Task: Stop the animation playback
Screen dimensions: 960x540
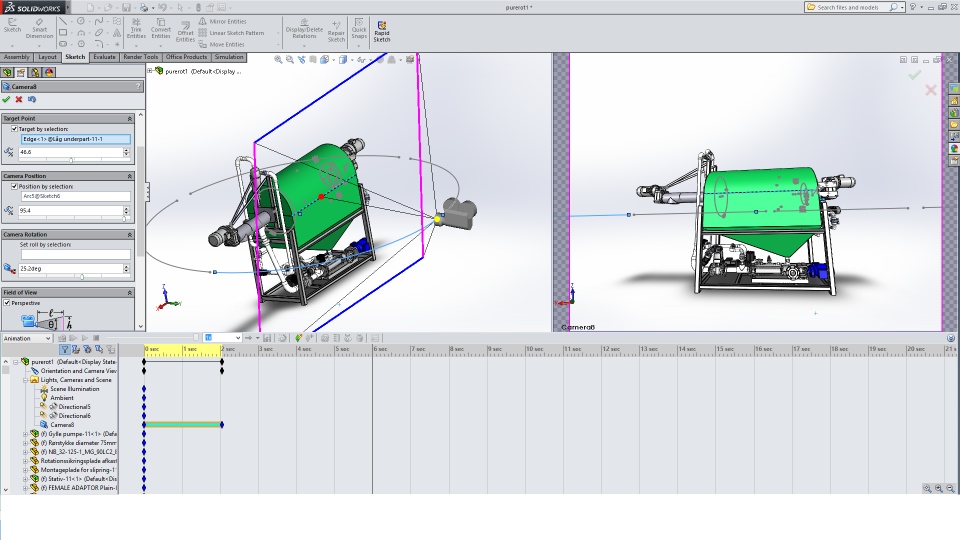Action: pos(96,338)
